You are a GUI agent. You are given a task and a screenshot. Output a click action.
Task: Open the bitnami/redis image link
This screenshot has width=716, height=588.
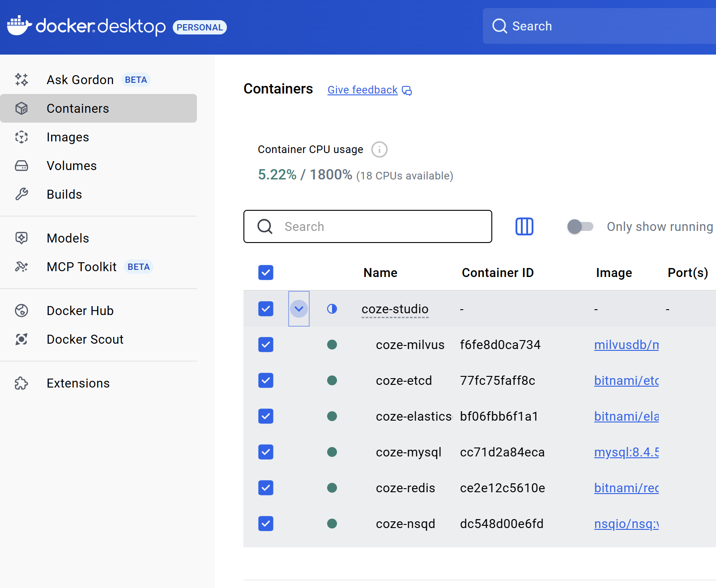[x=626, y=488]
